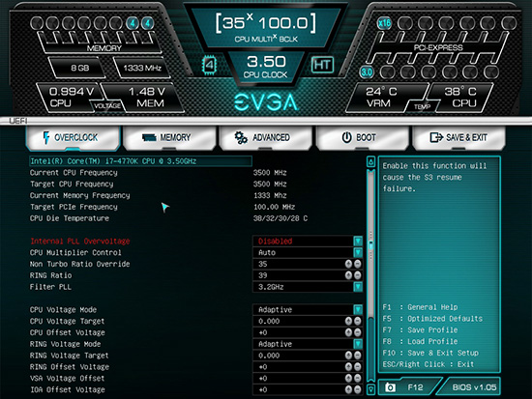532x399 pixels.
Task: Click the x16 PCI-Express slot indicator
Action: pyautogui.click(x=384, y=23)
